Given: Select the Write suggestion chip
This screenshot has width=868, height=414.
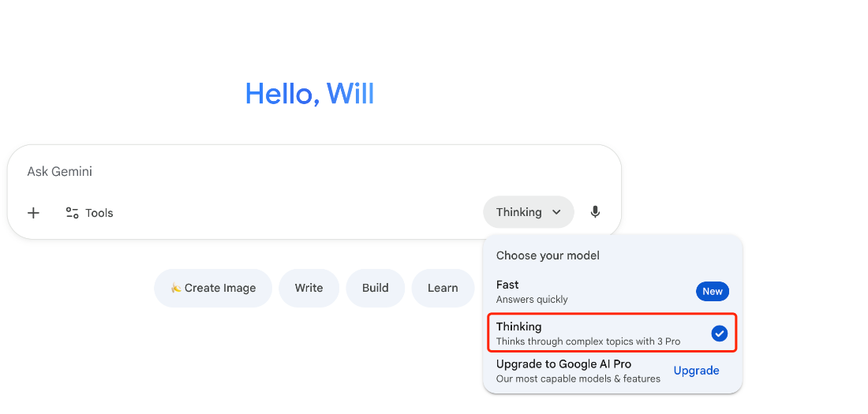Looking at the screenshot, I should pos(309,288).
